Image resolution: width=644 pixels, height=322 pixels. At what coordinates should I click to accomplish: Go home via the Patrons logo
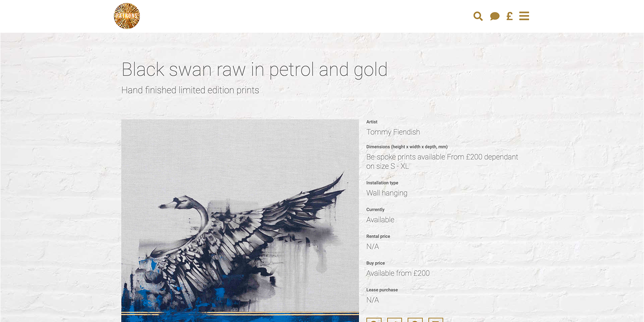[x=127, y=16]
